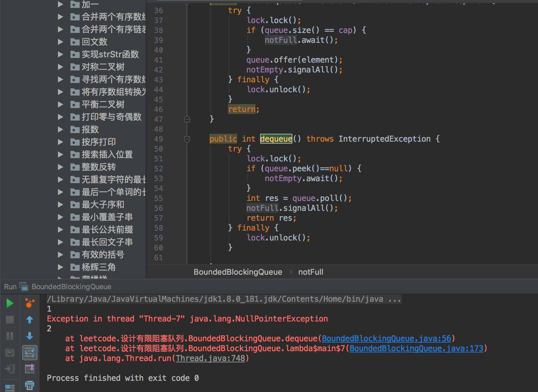Select the 有效的括号 folder in the tree
The image size is (538, 392).
[103, 255]
